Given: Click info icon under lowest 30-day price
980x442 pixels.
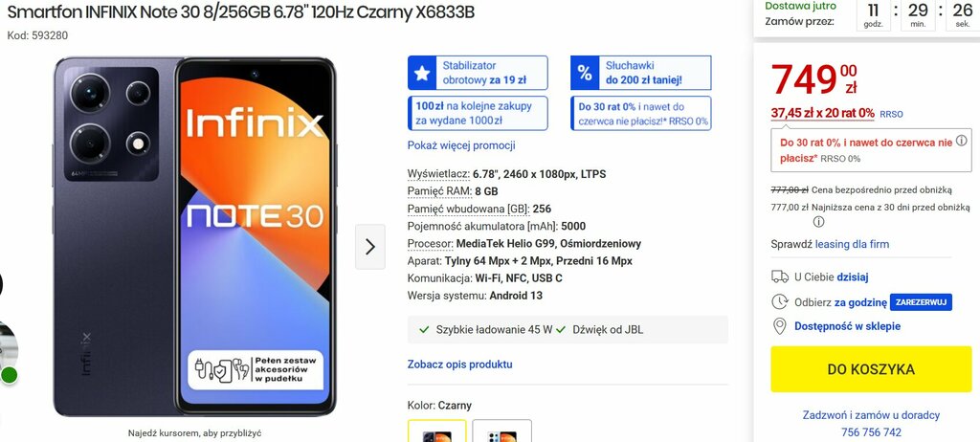Looking at the screenshot, I should pos(818,222).
